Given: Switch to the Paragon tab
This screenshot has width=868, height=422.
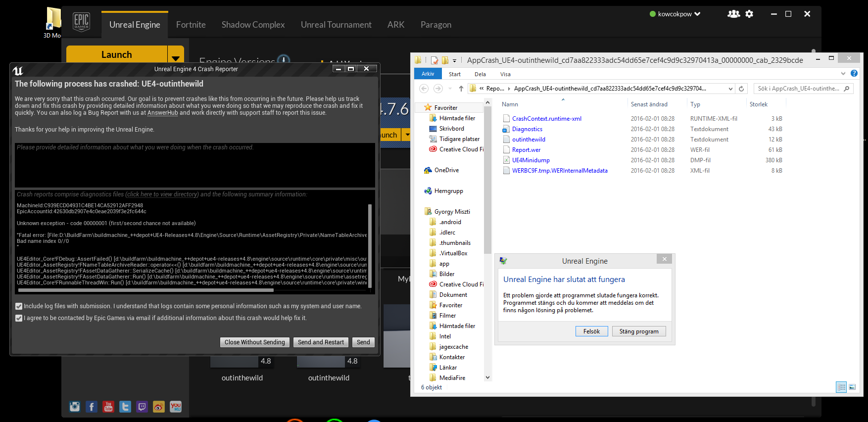Looking at the screenshot, I should point(436,25).
